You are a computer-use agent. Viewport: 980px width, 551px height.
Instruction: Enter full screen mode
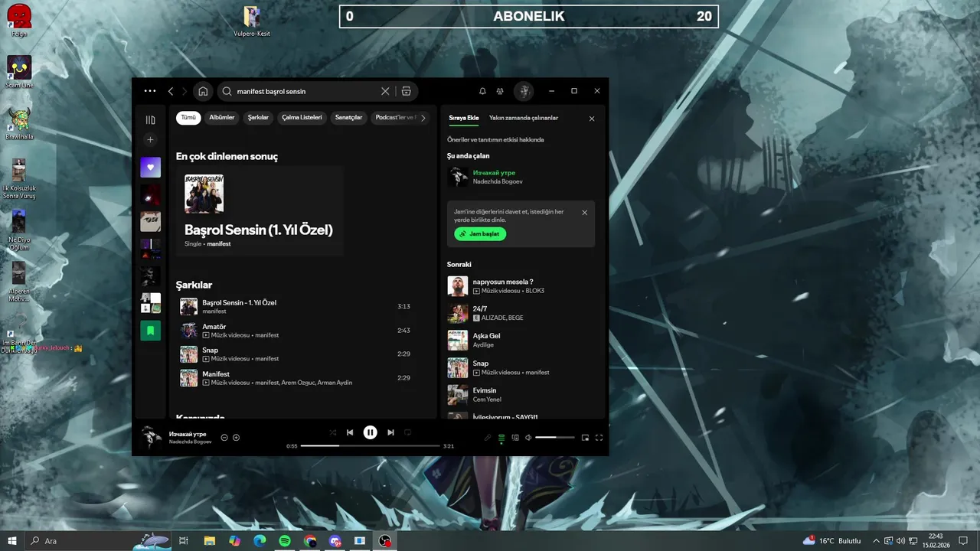599,438
